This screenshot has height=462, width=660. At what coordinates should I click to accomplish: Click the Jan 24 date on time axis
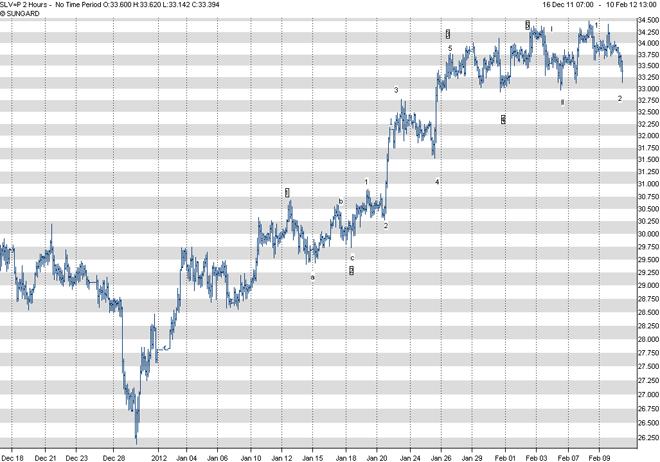(411, 456)
